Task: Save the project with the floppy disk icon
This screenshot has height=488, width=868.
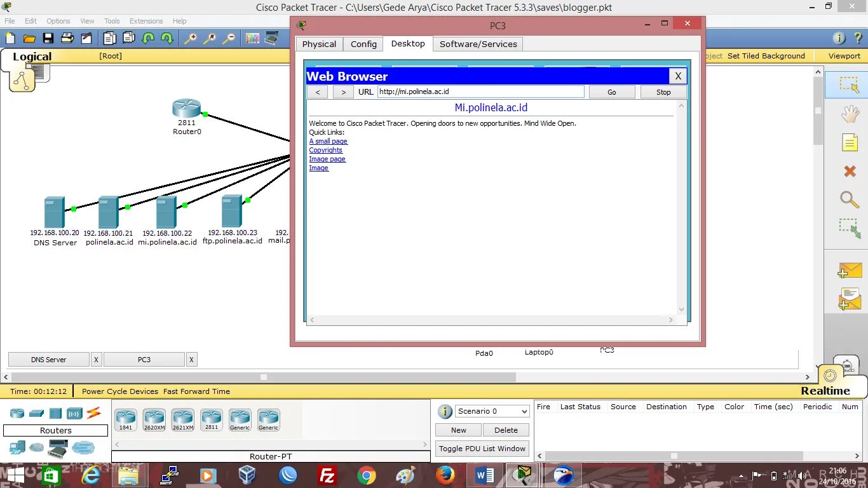Action: (48, 38)
